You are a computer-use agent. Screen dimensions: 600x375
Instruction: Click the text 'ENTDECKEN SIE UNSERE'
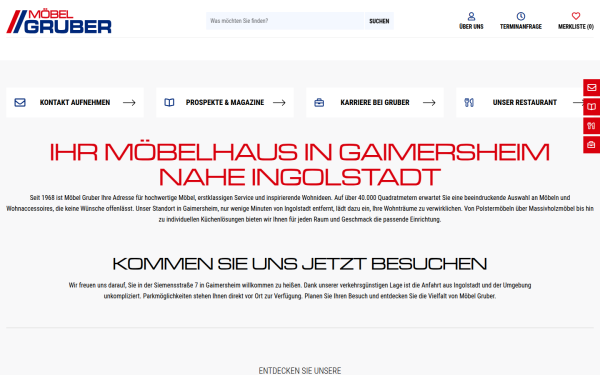pos(300,370)
